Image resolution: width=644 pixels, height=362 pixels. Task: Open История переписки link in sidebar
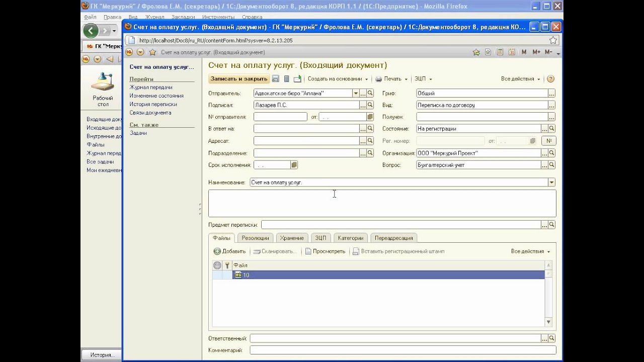pyautogui.click(x=153, y=104)
